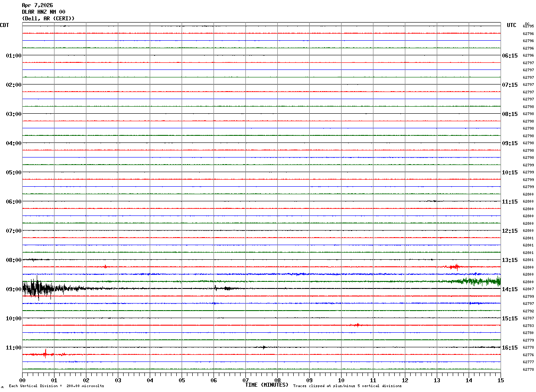Click the DC offset value 62795

point(528,26)
